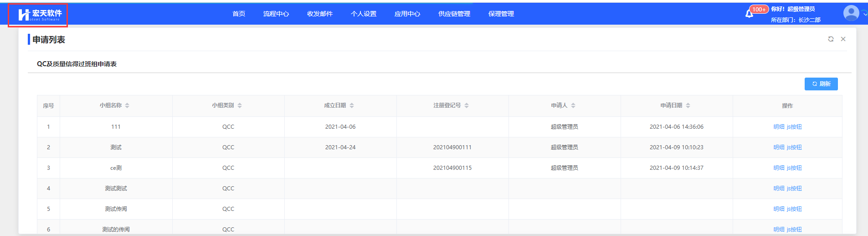Close the 申请列表 panel
868x236 pixels.
[843, 39]
